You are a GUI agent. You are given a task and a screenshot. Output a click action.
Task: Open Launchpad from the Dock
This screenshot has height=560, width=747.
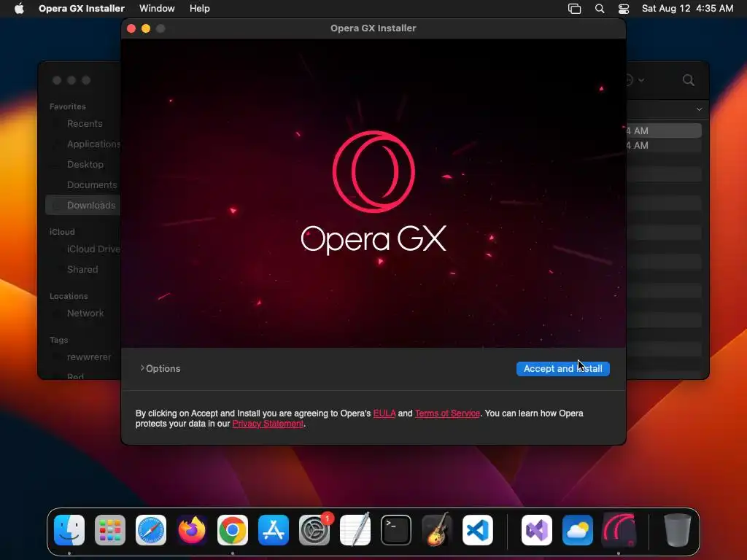click(x=110, y=530)
